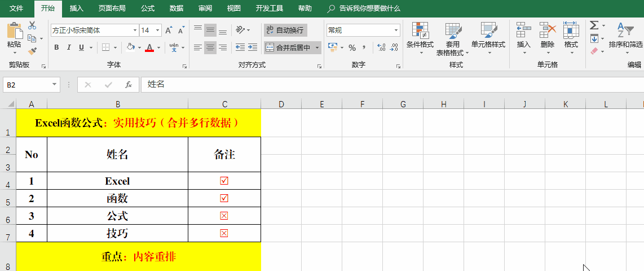Click the Insert Function fx icon
The width and height of the screenshot is (644, 271).
coord(129,85)
